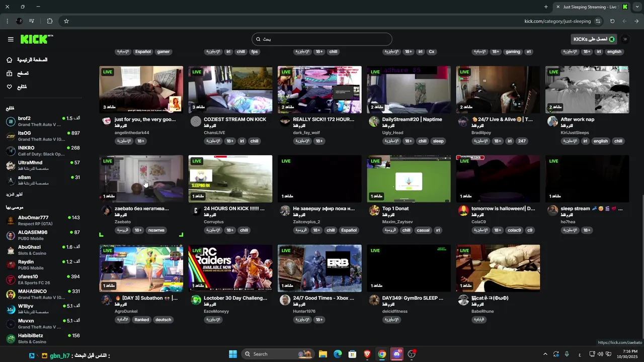644x362 pixels.
Task: Open itsOG channel in sidebar
Action: (x=43, y=136)
